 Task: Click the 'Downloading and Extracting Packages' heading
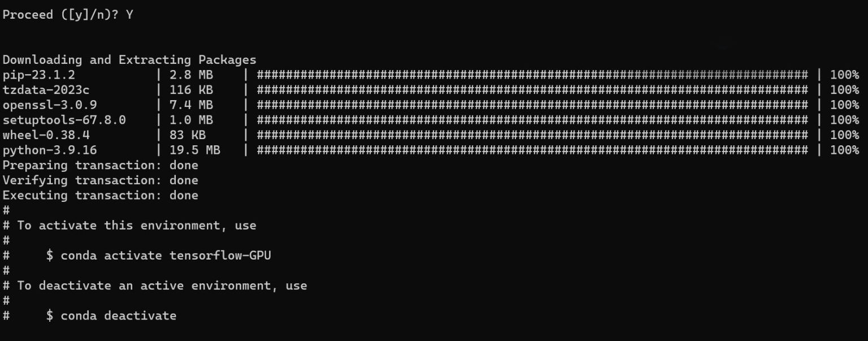click(x=129, y=60)
